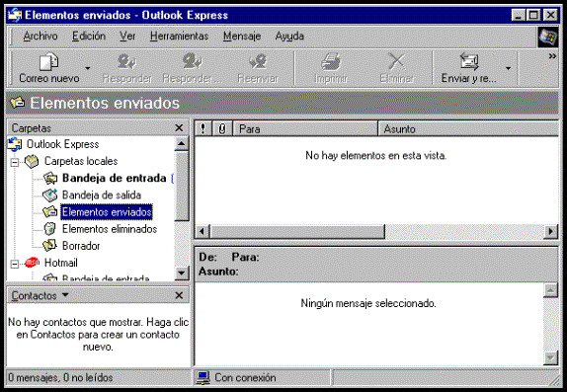Click the Elementos enviados banner folder icon

click(x=18, y=103)
